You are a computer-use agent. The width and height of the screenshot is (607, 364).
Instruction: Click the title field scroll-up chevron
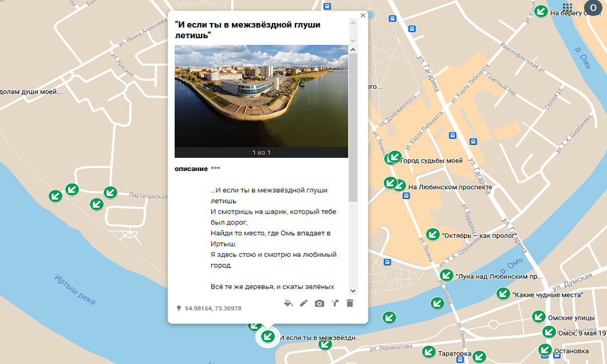[x=353, y=22]
